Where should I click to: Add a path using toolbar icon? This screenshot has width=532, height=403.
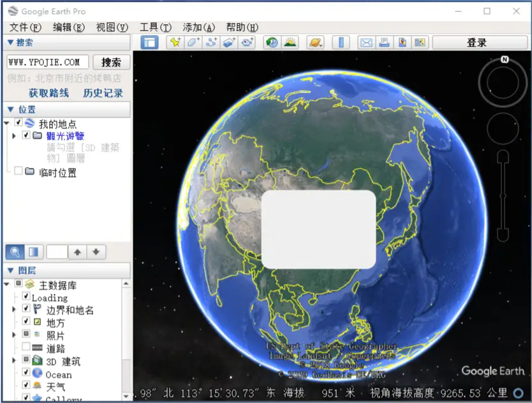click(211, 43)
